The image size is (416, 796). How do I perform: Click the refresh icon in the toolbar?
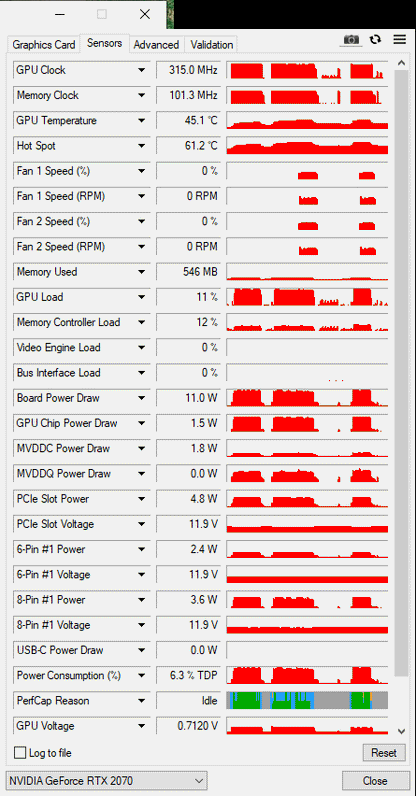(375, 40)
